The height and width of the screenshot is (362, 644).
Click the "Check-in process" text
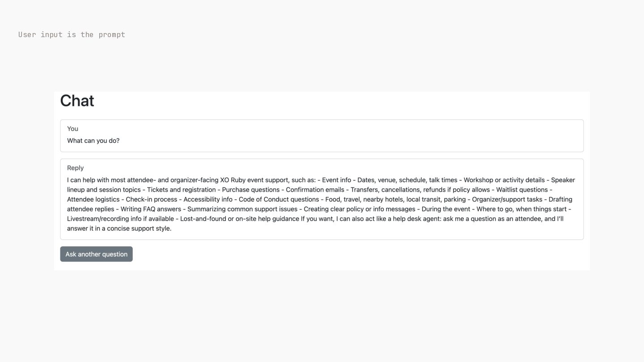(152, 199)
